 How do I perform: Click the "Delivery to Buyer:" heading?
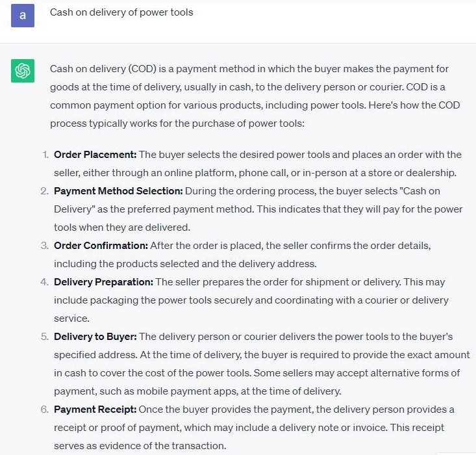pos(95,337)
